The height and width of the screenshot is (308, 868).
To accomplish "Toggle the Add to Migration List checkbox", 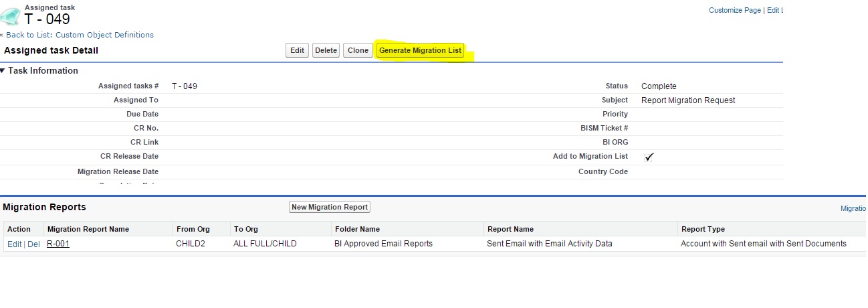I will 649,157.
